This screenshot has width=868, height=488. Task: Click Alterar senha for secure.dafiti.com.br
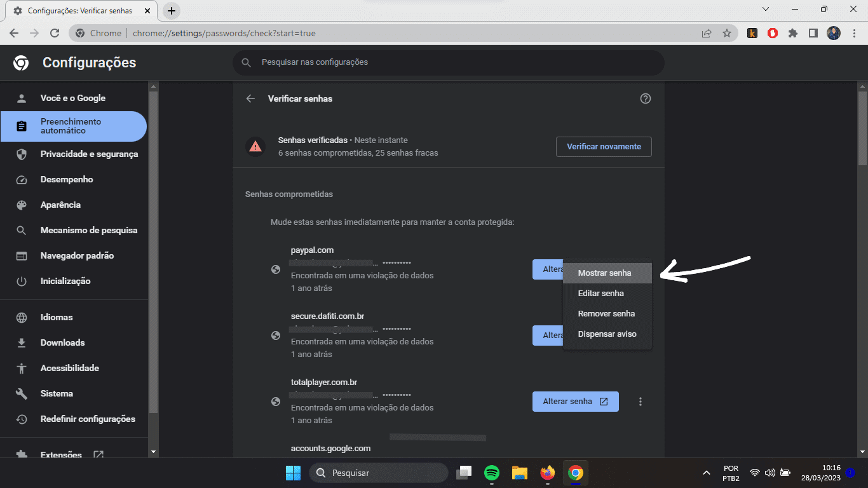click(548, 335)
